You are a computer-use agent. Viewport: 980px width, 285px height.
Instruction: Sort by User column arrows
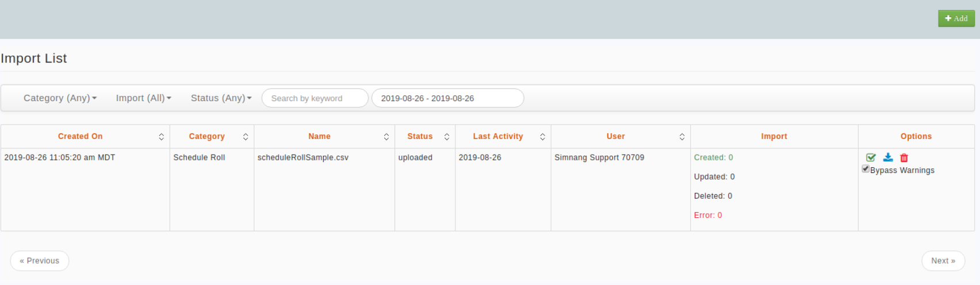[682, 137]
